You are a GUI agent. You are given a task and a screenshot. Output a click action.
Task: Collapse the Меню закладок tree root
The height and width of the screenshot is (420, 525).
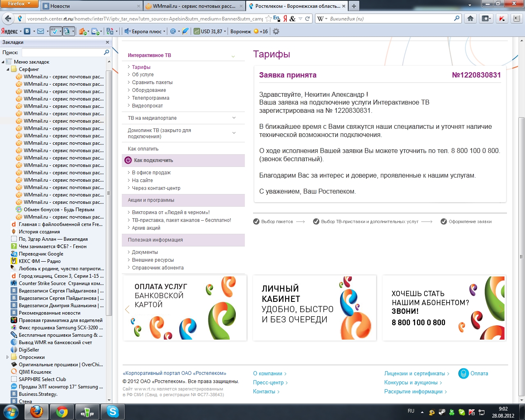pos(3,62)
